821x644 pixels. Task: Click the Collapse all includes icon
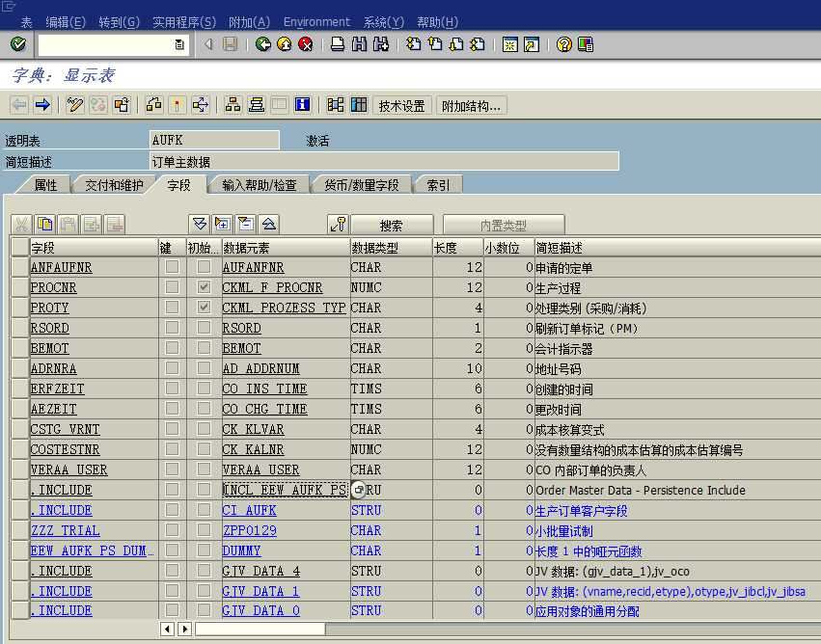click(x=269, y=225)
